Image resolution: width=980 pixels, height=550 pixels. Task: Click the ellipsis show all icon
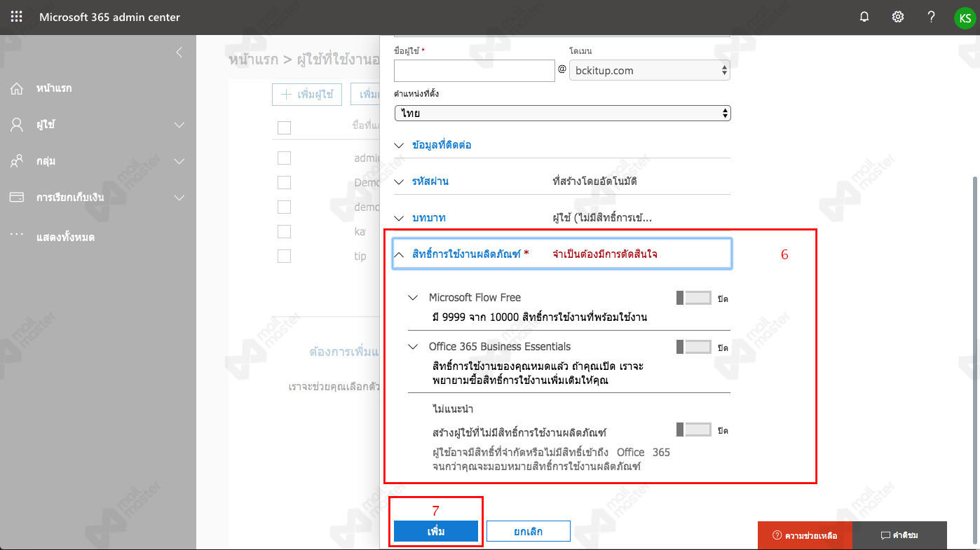pos(17,235)
